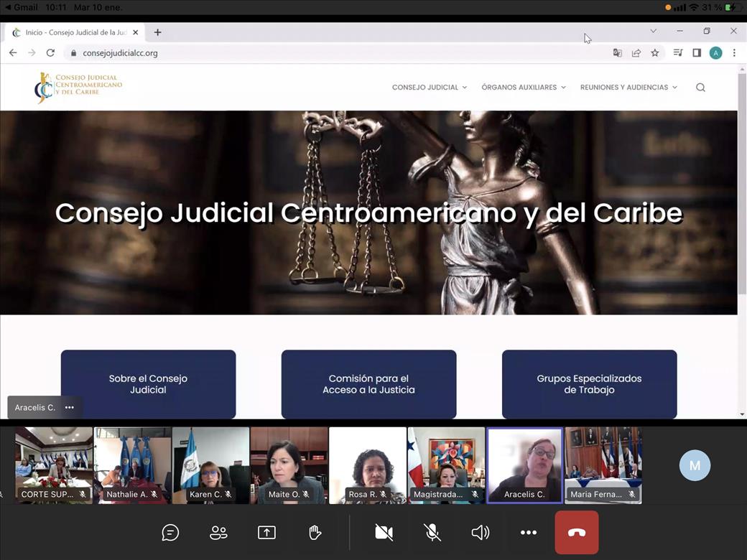This screenshot has width=747, height=560.
Task: Click the share page icon in address bar
Action: click(636, 53)
